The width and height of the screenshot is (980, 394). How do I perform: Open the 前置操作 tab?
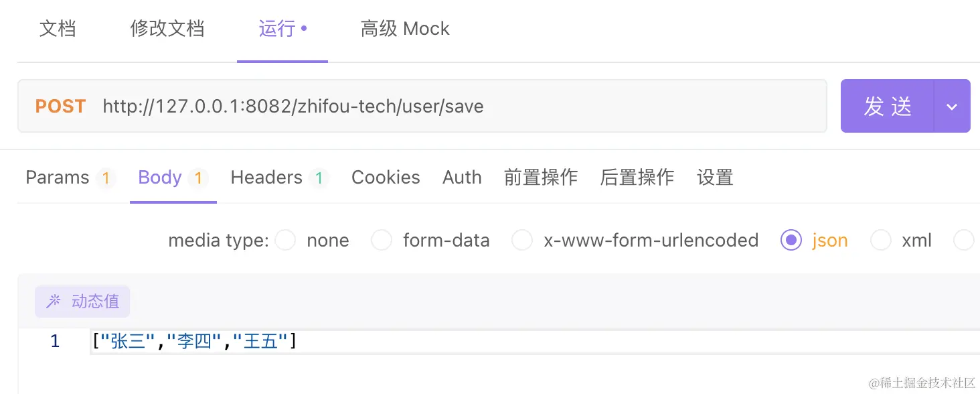click(541, 178)
